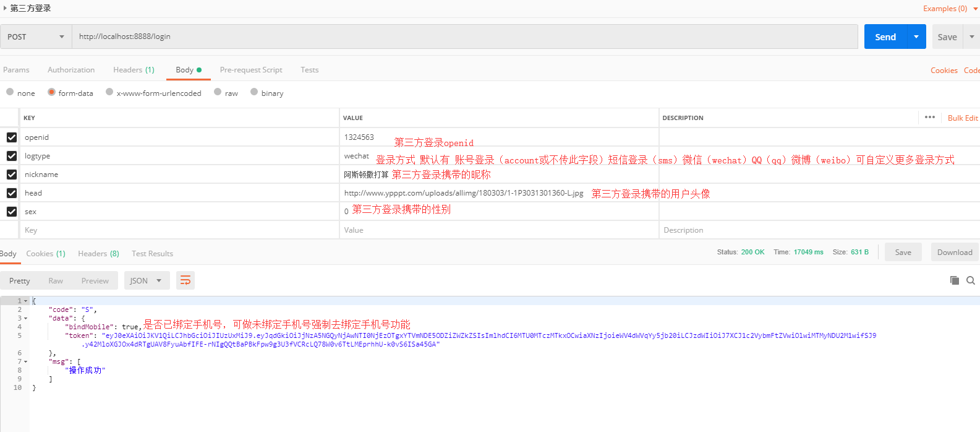
Task: Open the JSON format dropdown
Action: 146,280
